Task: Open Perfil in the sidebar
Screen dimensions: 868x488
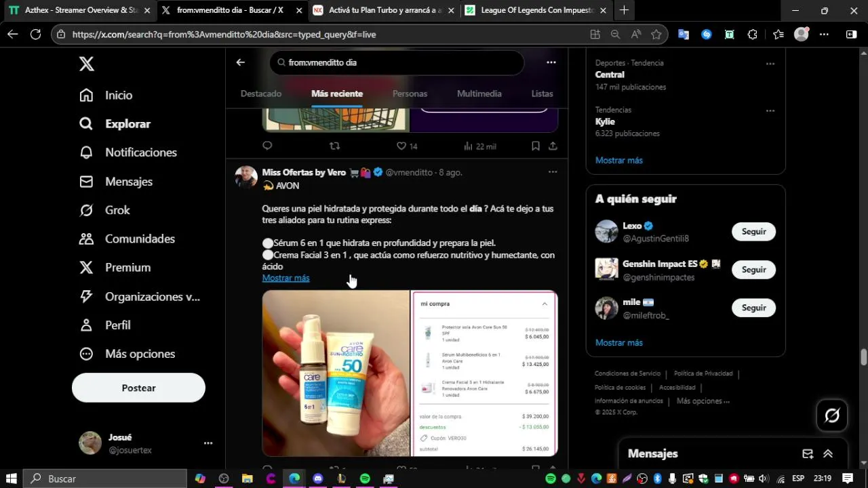Action: point(104,325)
